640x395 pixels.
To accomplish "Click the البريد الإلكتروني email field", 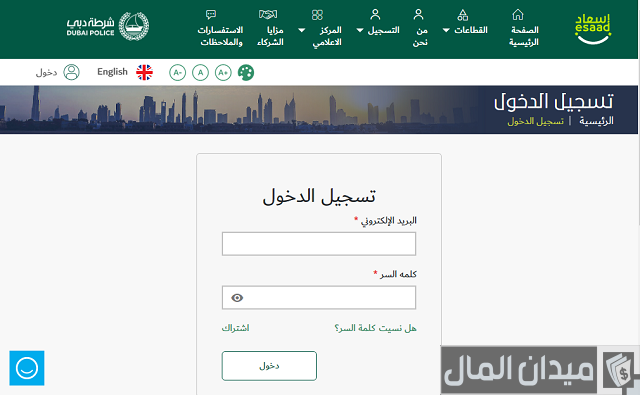I will point(319,244).
